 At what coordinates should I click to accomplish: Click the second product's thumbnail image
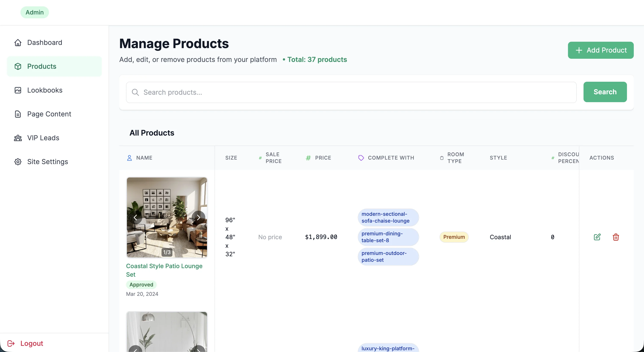pos(167,332)
